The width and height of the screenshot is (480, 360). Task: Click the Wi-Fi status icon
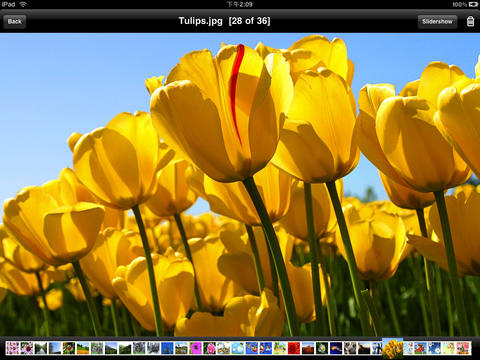23,4
